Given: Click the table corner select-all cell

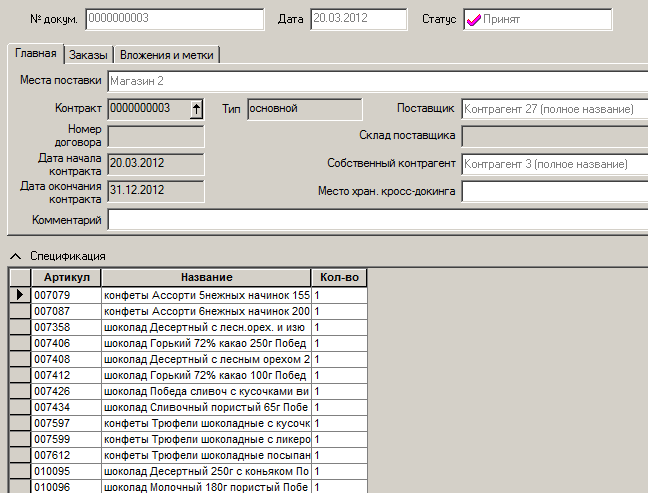Looking at the screenshot, I should [20, 278].
